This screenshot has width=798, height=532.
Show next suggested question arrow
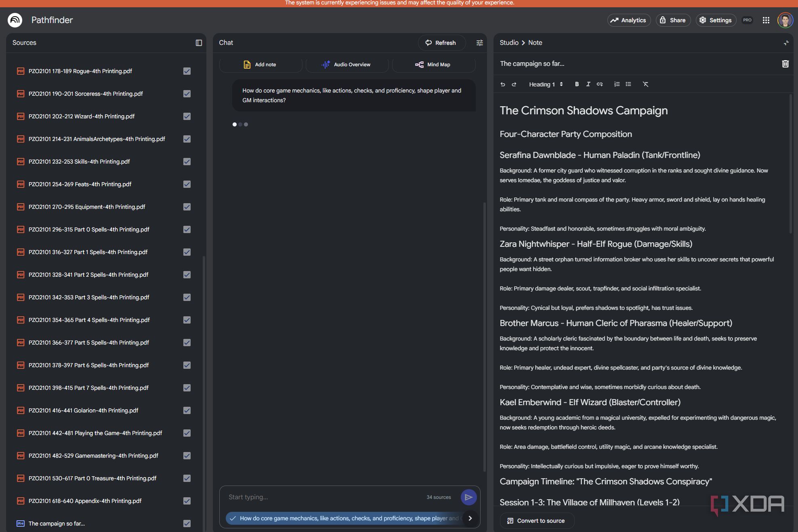pyautogui.click(x=470, y=518)
